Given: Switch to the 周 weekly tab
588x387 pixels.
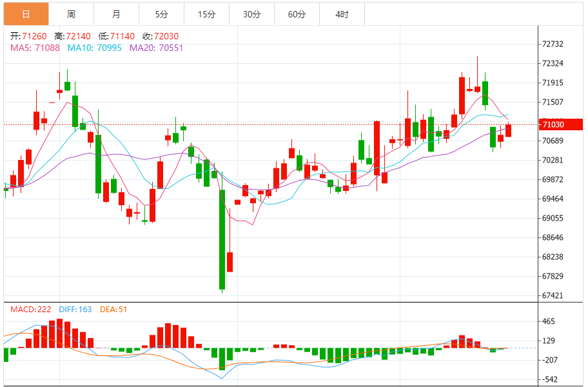Looking at the screenshot, I should (x=72, y=14).
